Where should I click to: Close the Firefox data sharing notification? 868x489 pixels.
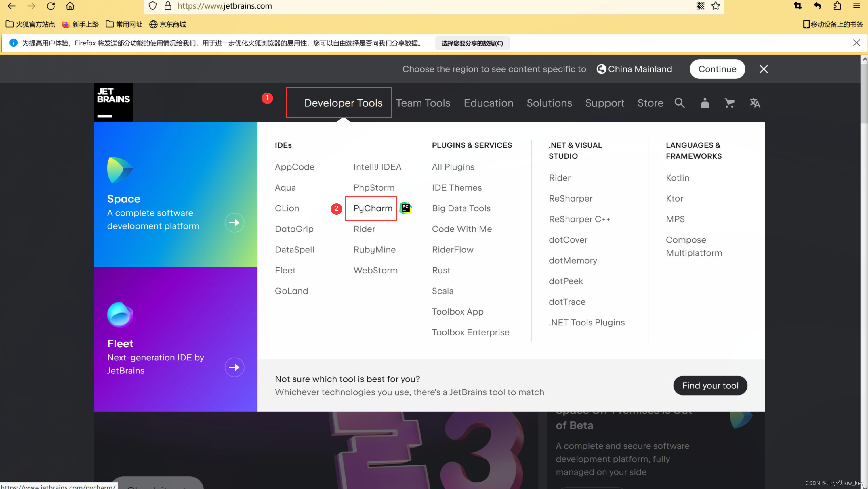click(x=857, y=42)
